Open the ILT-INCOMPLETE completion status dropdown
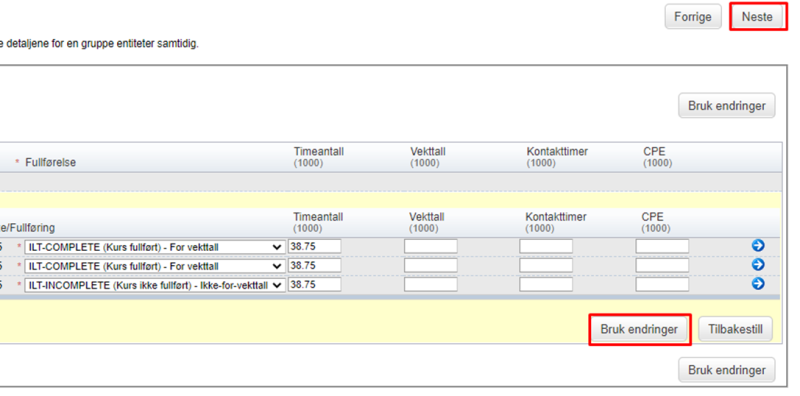Screen dimensions: 800x396 click(x=155, y=285)
